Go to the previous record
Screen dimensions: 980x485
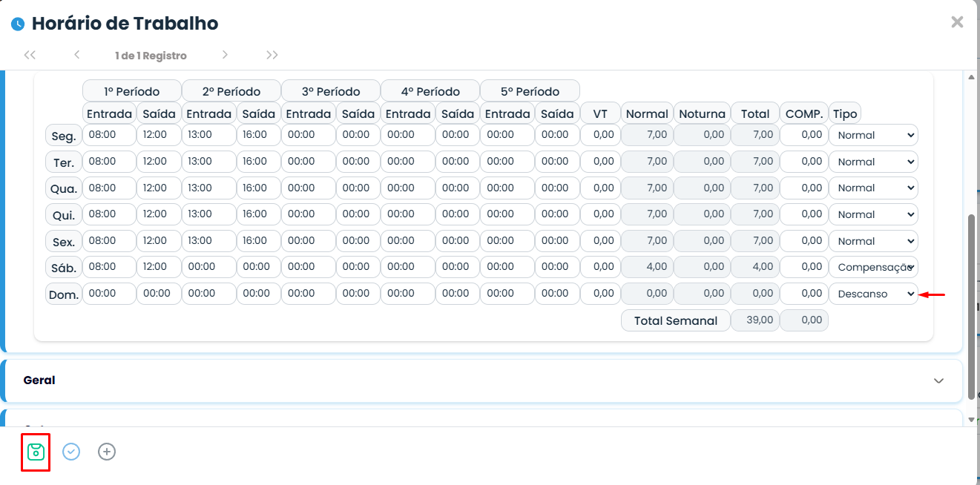click(x=76, y=55)
